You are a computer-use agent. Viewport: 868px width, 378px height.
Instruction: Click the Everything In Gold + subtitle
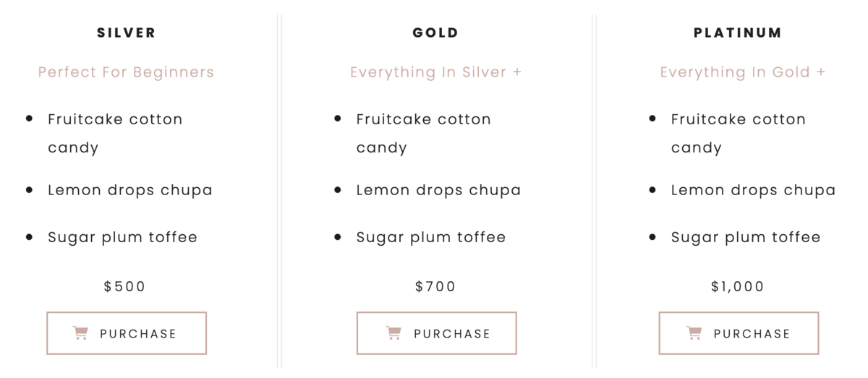743,72
